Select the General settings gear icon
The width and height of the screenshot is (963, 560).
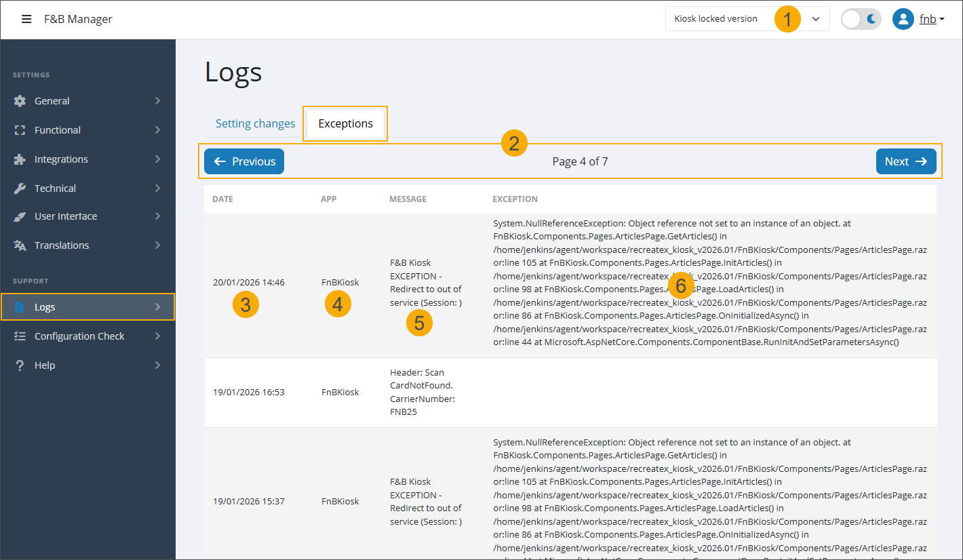point(20,100)
